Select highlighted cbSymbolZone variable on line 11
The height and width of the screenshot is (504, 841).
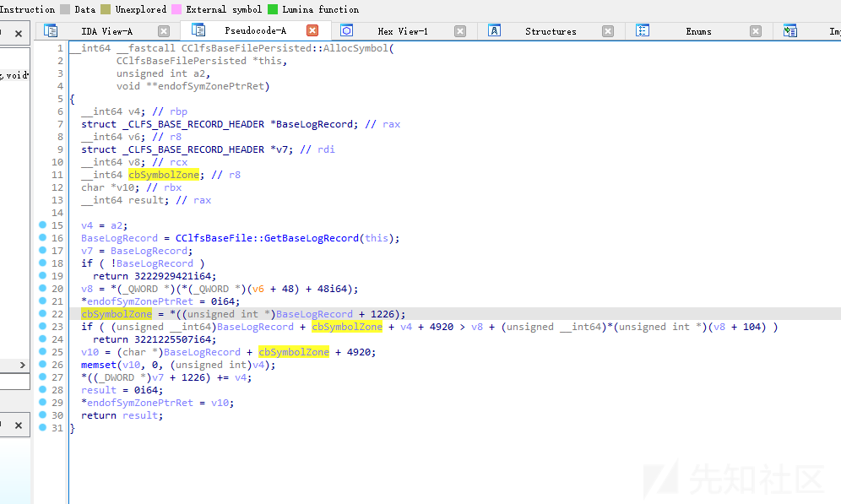point(164,175)
